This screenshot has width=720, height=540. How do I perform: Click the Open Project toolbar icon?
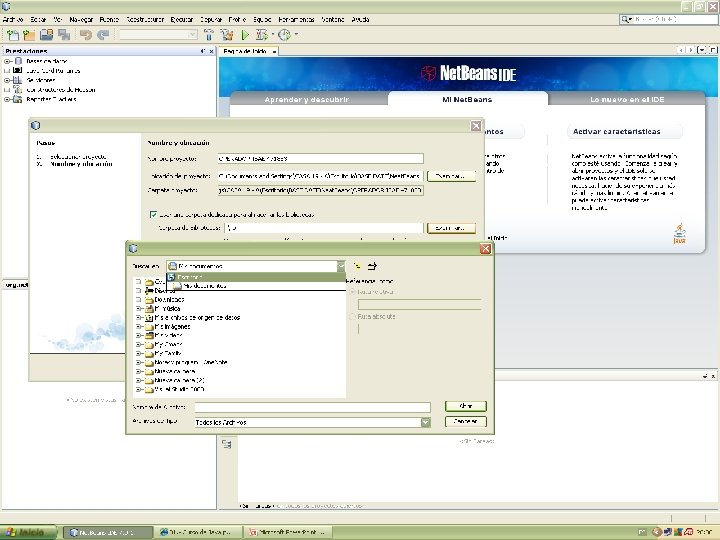click(x=46, y=35)
